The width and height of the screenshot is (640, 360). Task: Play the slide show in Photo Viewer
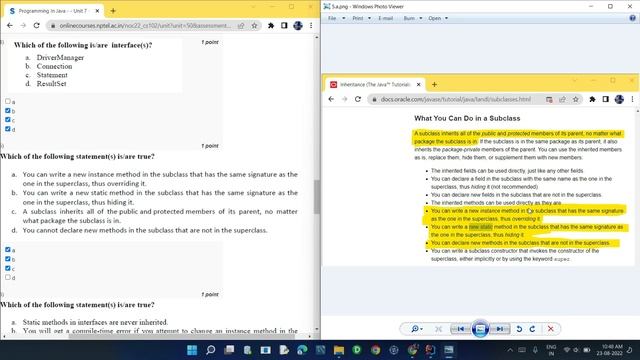pos(480,329)
